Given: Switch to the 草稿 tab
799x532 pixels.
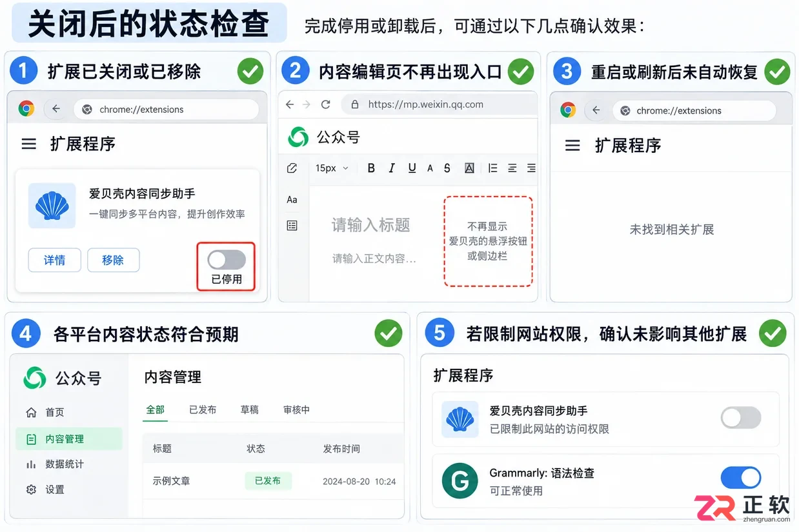Looking at the screenshot, I should [250, 409].
